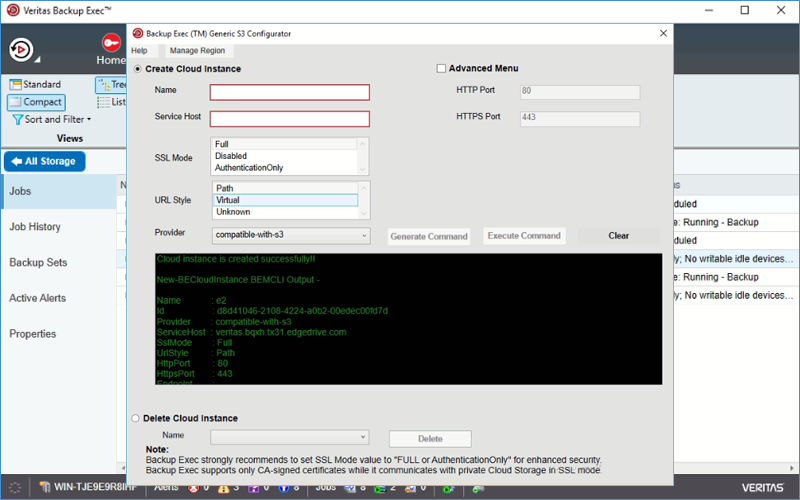
Task: Select Disabled in SSL Mode list
Action: point(285,156)
